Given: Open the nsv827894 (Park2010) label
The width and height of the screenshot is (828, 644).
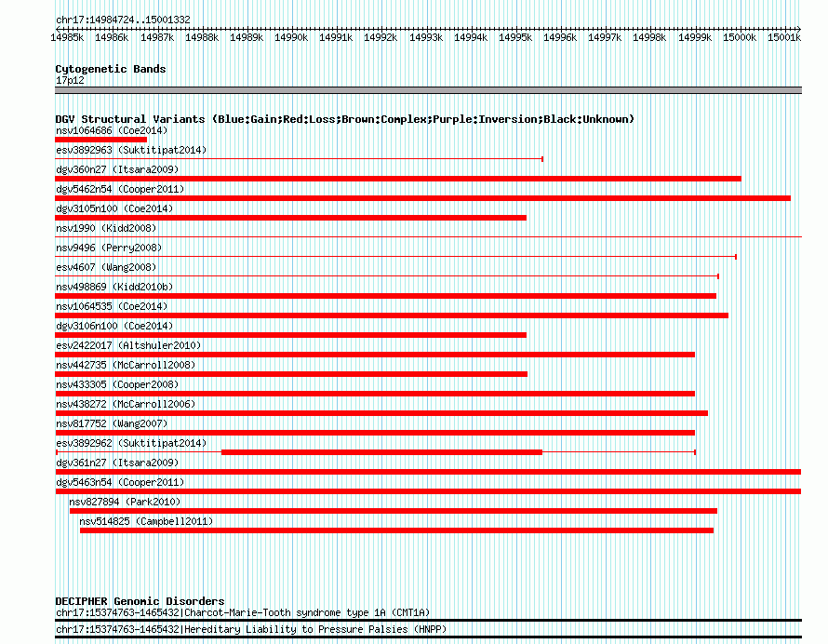Looking at the screenshot, I should tap(125, 502).
